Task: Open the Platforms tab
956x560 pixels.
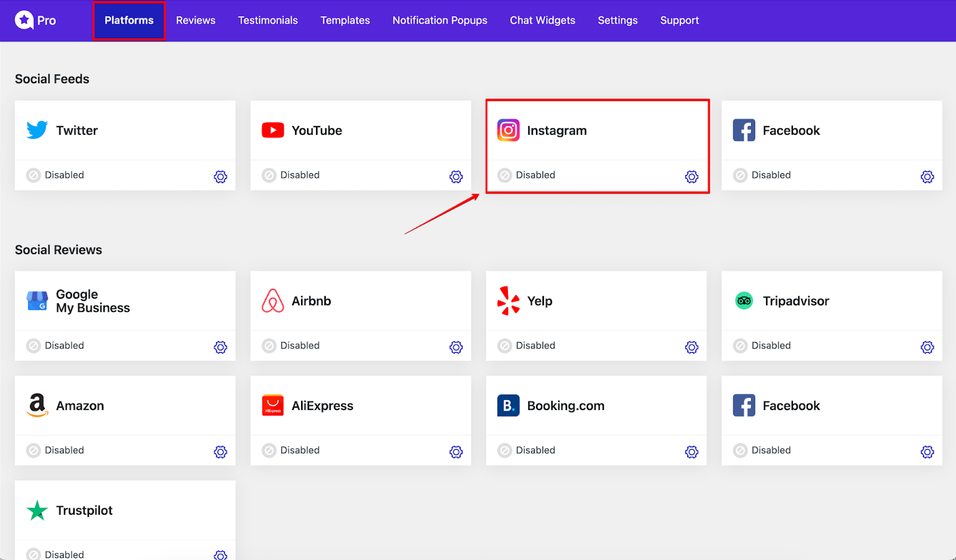Action: click(129, 20)
